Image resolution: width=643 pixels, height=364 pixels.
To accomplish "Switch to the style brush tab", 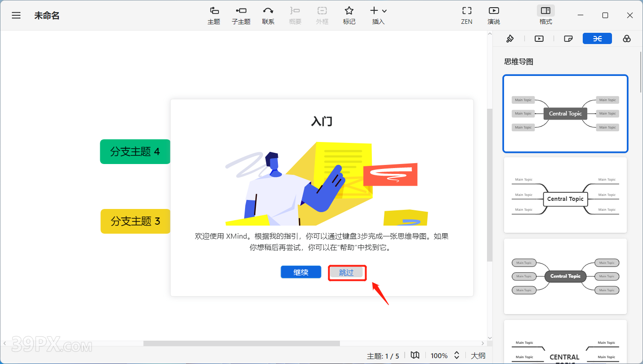I will (x=510, y=39).
